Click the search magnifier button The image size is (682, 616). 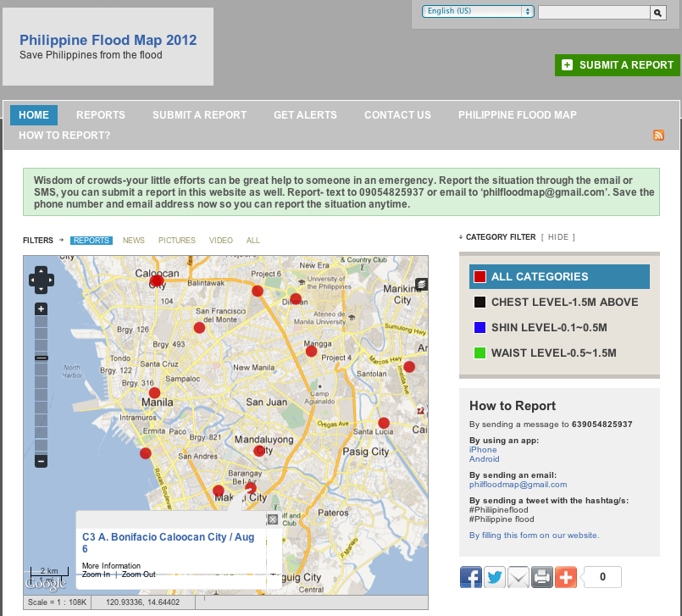click(x=657, y=13)
